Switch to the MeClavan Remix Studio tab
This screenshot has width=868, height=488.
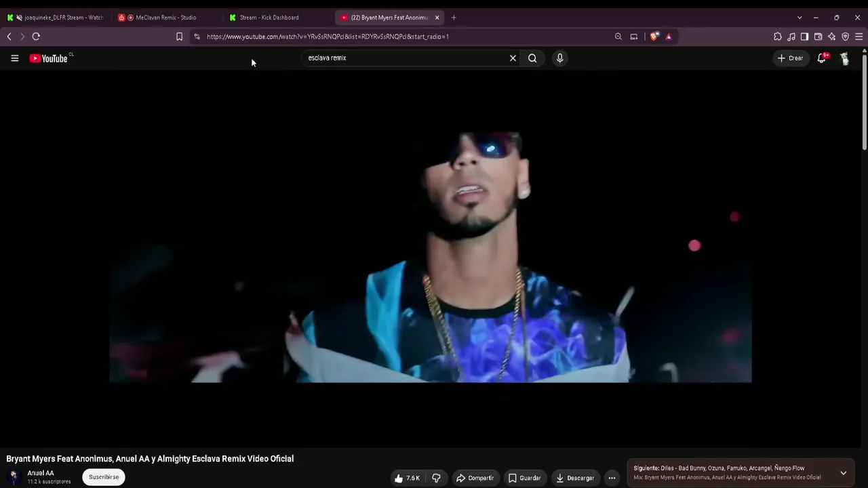(x=166, y=18)
